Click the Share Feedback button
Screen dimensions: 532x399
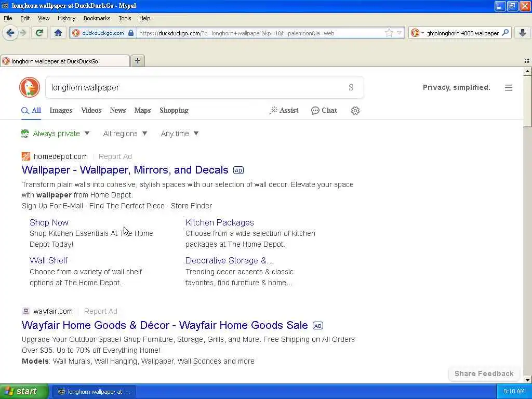point(484,374)
